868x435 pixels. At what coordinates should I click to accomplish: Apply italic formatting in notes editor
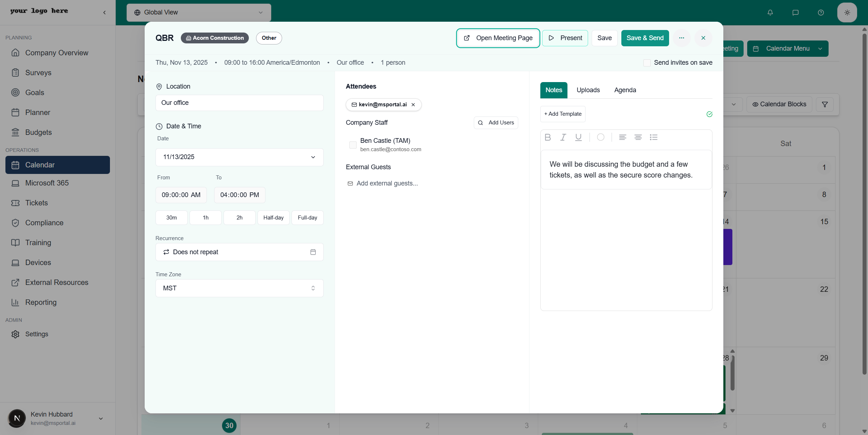[x=563, y=137]
